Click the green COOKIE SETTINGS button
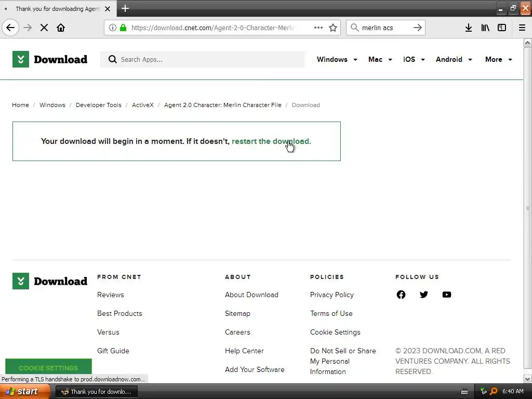This screenshot has height=399, width=532. pos(48,366)
